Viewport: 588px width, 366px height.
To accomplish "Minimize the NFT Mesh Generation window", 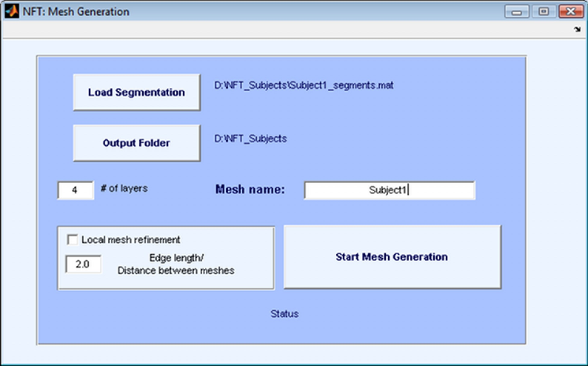I will 516,12.
